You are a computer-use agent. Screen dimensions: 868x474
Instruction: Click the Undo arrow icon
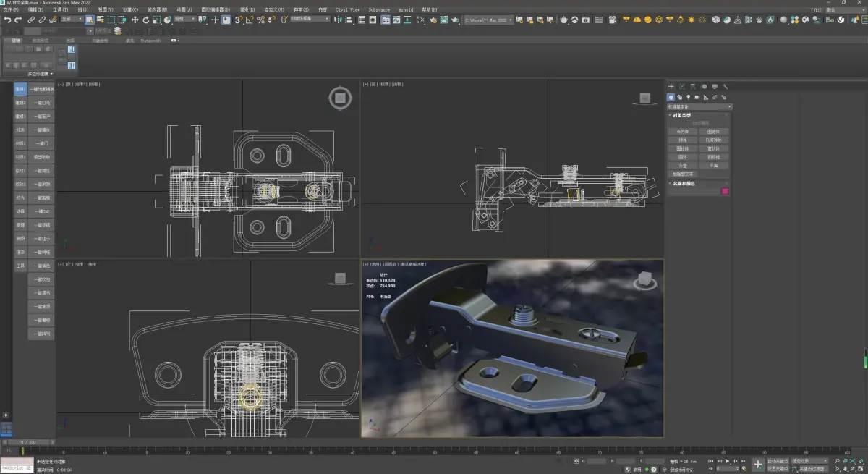point(7,20)
